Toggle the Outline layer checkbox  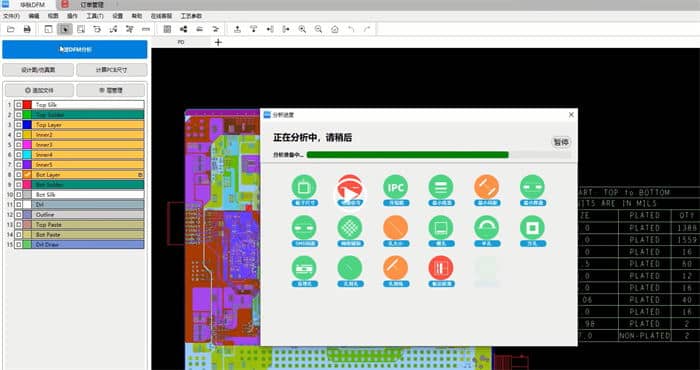point(18,215)
